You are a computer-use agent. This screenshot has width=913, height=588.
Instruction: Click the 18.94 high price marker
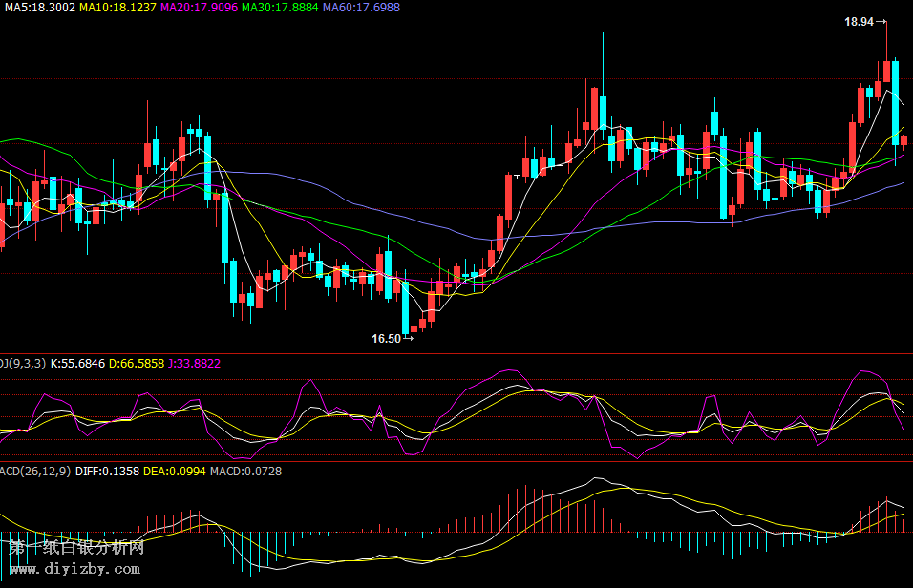point(860,21)
